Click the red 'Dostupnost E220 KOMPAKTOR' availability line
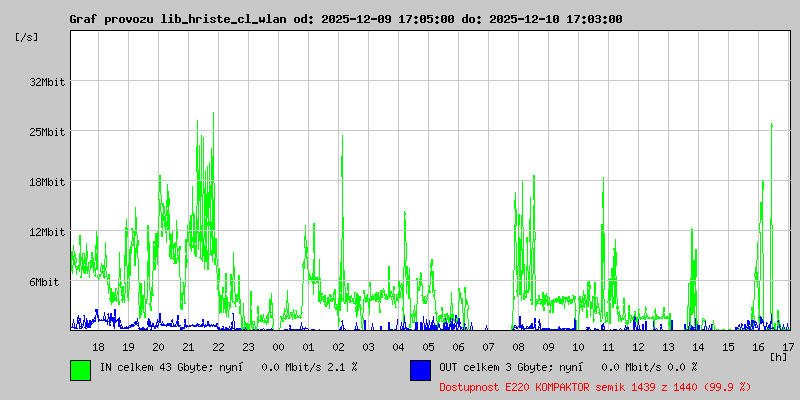The image size is (800, 400). click(x=595, y=388)
